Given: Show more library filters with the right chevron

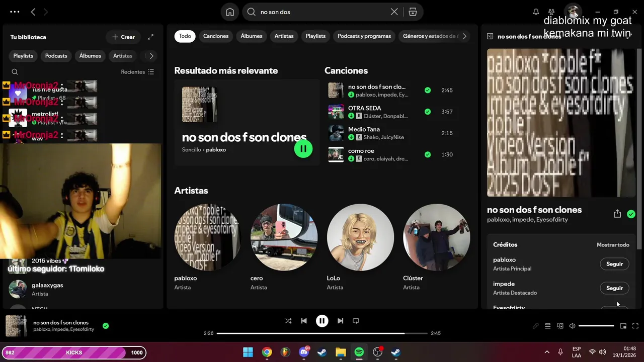Looking at the screenshot, I should (151, 56).
